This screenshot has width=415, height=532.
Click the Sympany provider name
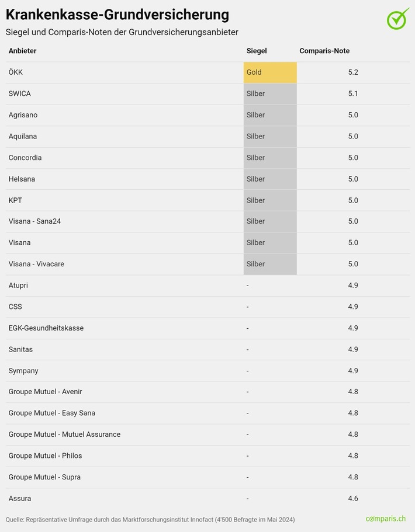[x=23, y=371]
